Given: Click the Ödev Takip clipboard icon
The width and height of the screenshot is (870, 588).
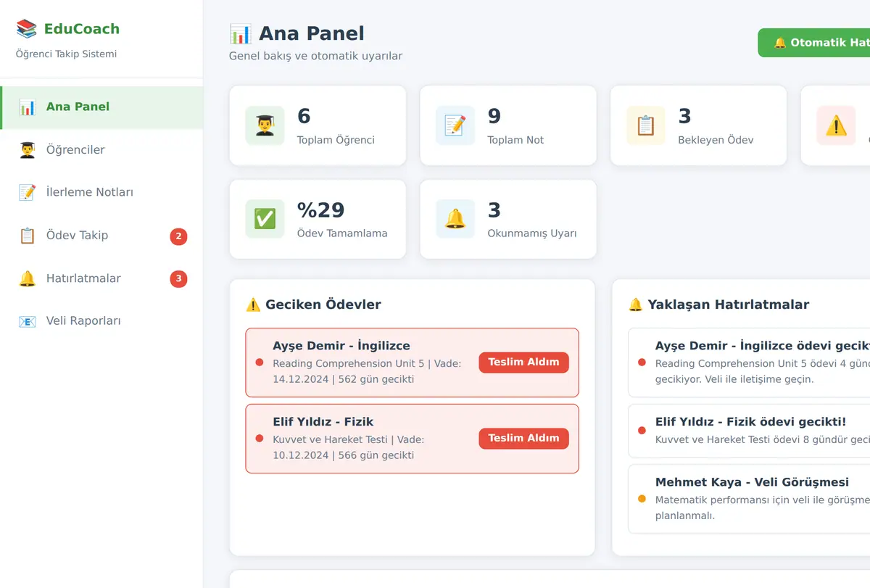Looking at the screenshot, I should [x=28, y=236].
